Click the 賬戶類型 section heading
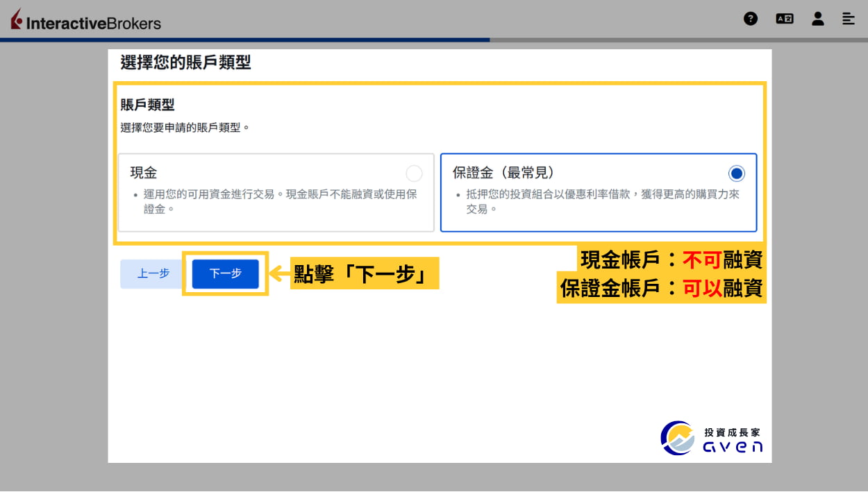Viewport: 868px width, 492px height. (x=147, y=105)
